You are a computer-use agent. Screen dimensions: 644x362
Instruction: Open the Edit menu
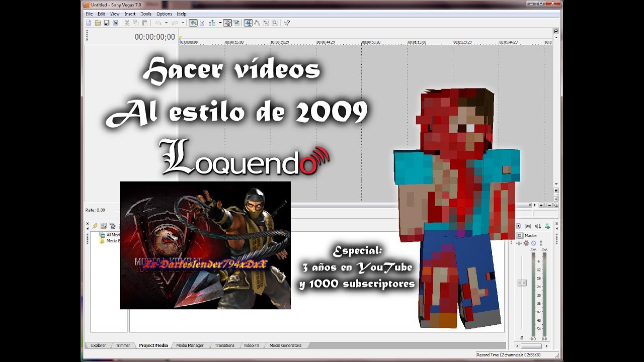[101, 14]
